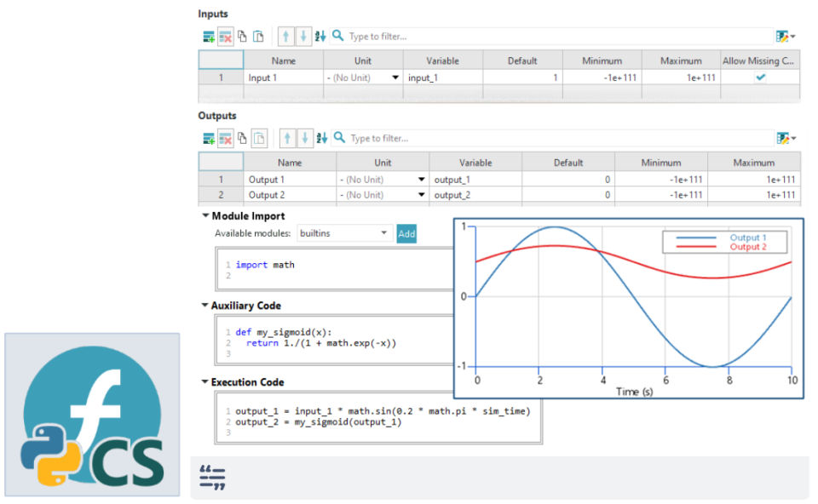Open the Available modules combo box
This screenshot has height=504, width=818.
coord(343,233)
